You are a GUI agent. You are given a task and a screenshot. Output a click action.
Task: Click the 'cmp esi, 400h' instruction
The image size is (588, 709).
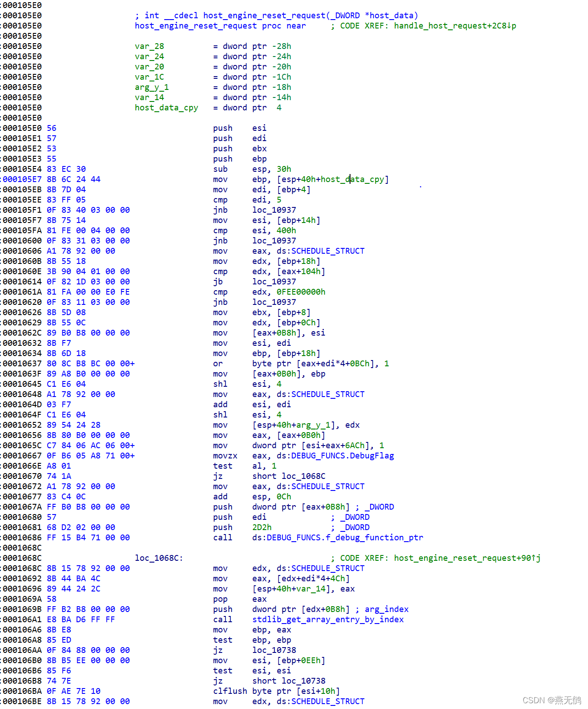[254, 231]
